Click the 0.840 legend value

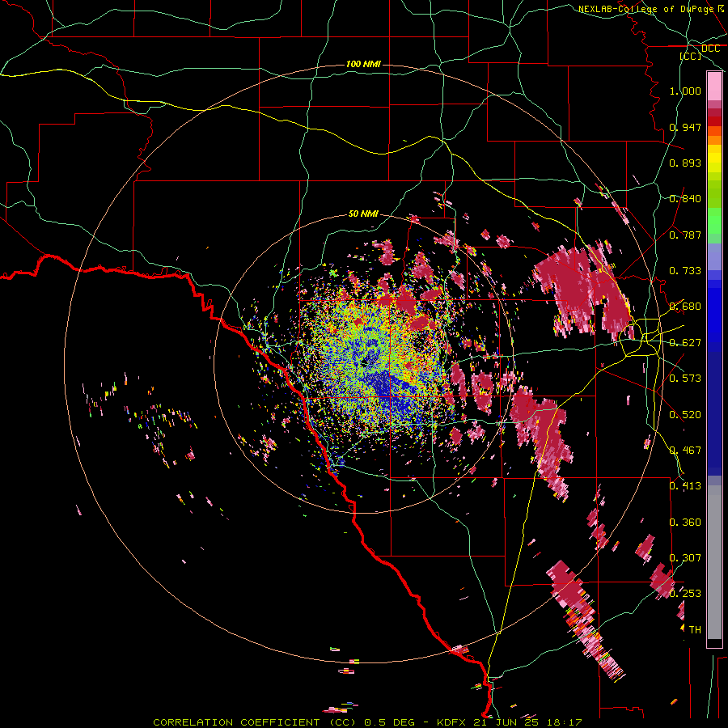[x=685, y=199]
